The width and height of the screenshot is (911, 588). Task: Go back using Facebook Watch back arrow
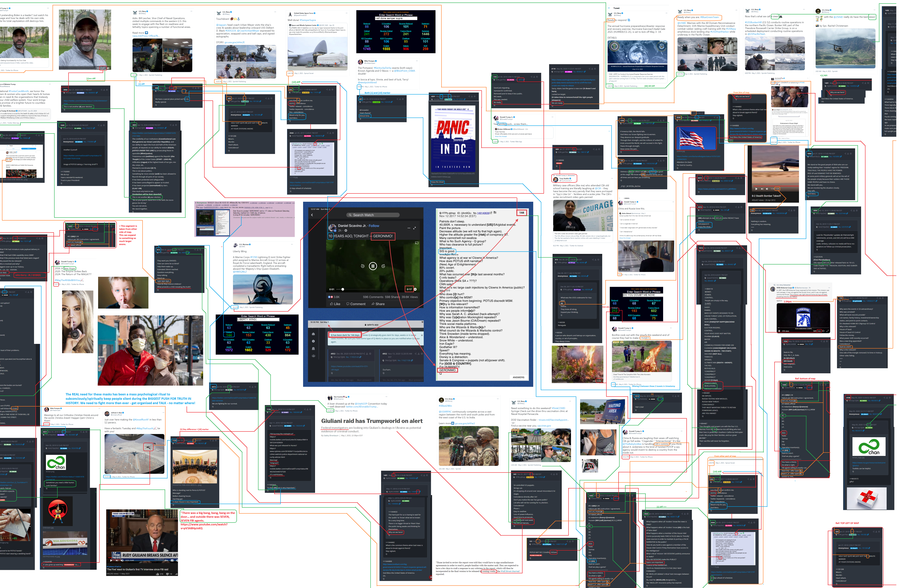pos(312,215)
